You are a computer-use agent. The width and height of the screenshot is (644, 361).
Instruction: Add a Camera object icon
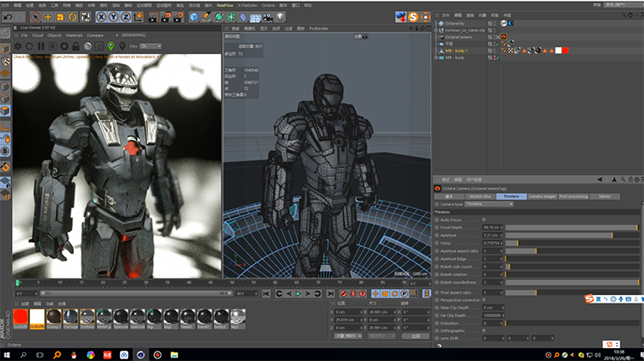[x=268, y=17]
